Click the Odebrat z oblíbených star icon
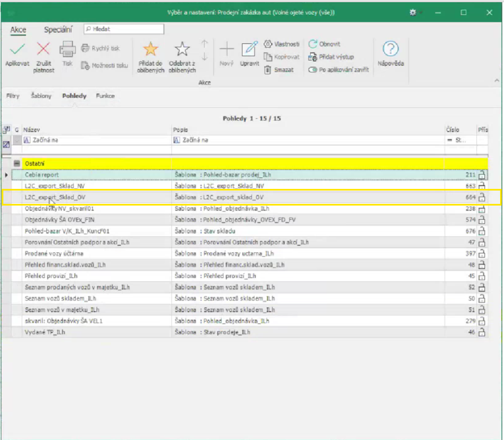Viewport: 504px width, 440px height. (182, 49)
